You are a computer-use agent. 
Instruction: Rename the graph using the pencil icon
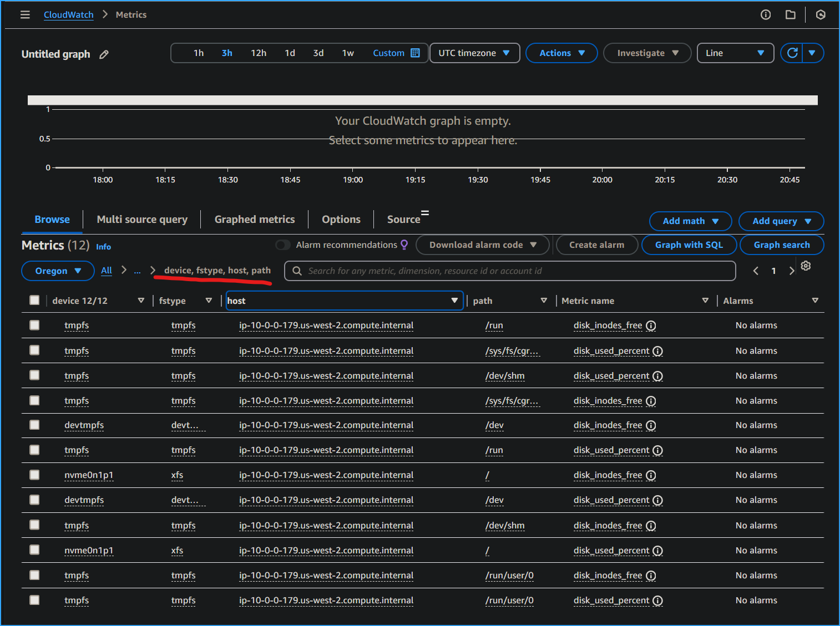click(104, 54)
